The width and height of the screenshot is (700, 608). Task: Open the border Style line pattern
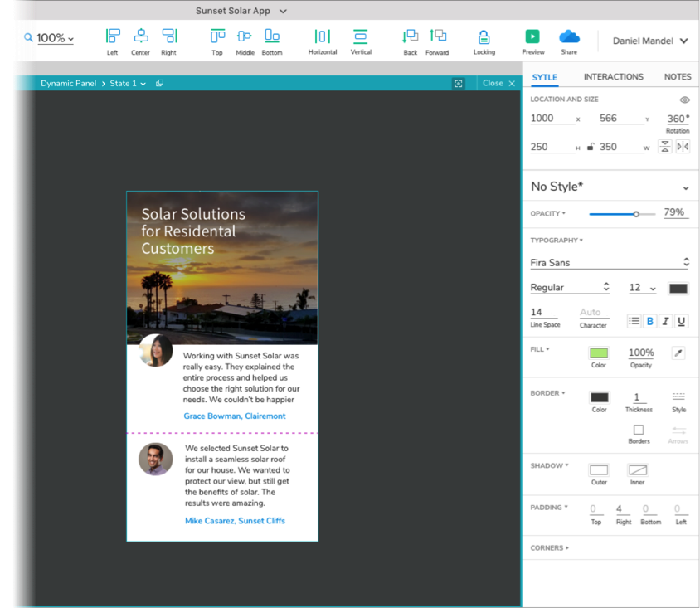pos(678,396)
